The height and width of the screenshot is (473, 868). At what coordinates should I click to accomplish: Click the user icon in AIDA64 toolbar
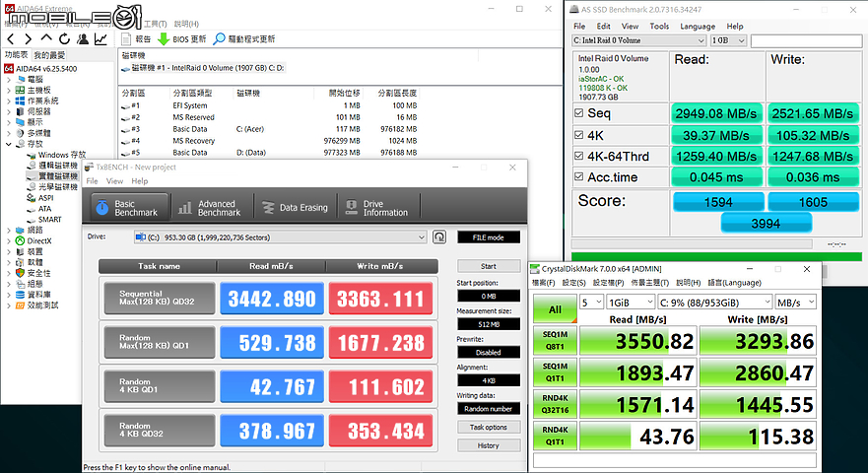(x=83, y=38)
